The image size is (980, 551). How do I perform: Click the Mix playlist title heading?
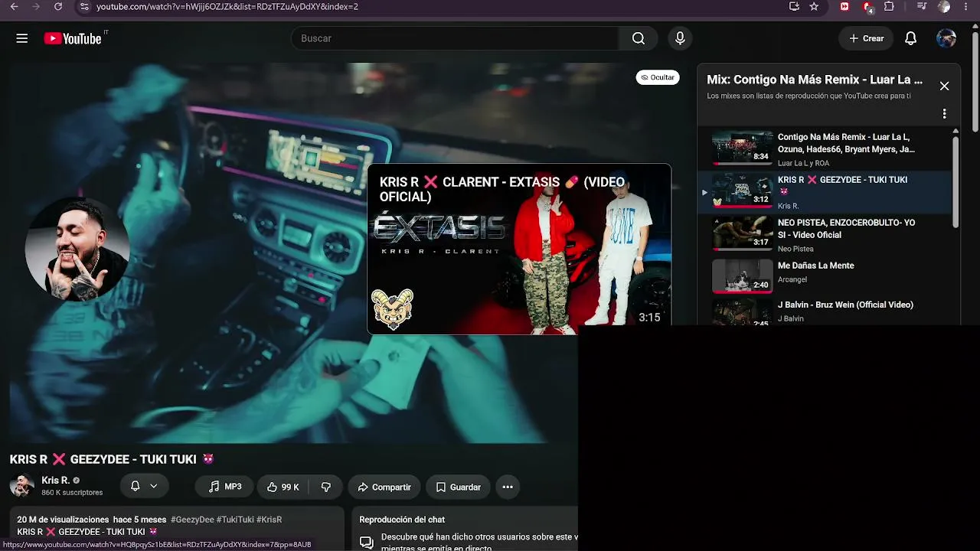pos(815,80)
